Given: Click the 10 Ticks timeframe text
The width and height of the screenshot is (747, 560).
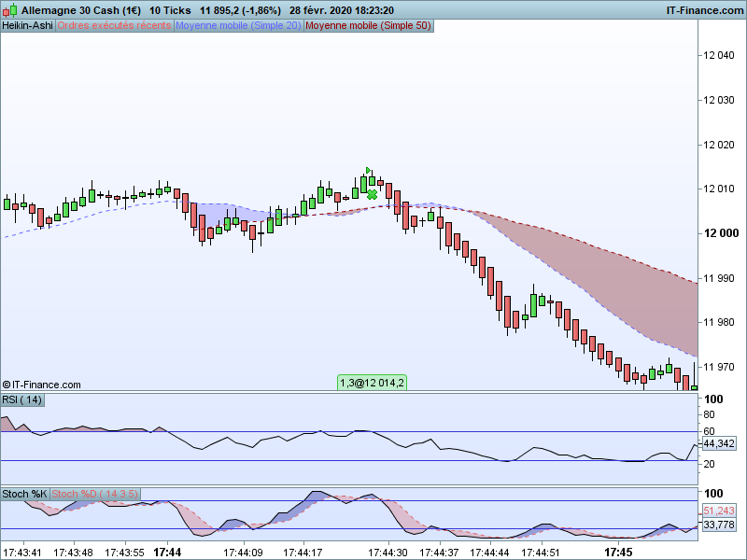Looking at the screenshot, I should 170,10.
